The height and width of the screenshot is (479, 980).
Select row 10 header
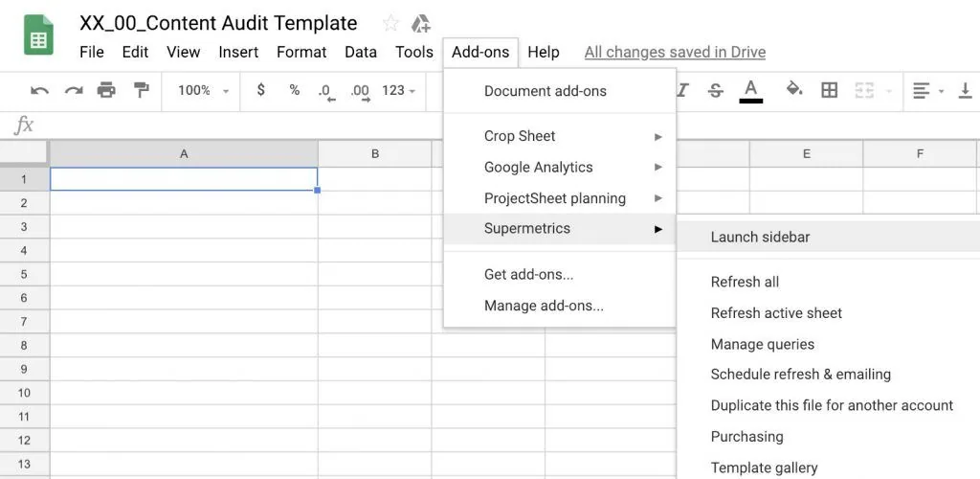24,393
